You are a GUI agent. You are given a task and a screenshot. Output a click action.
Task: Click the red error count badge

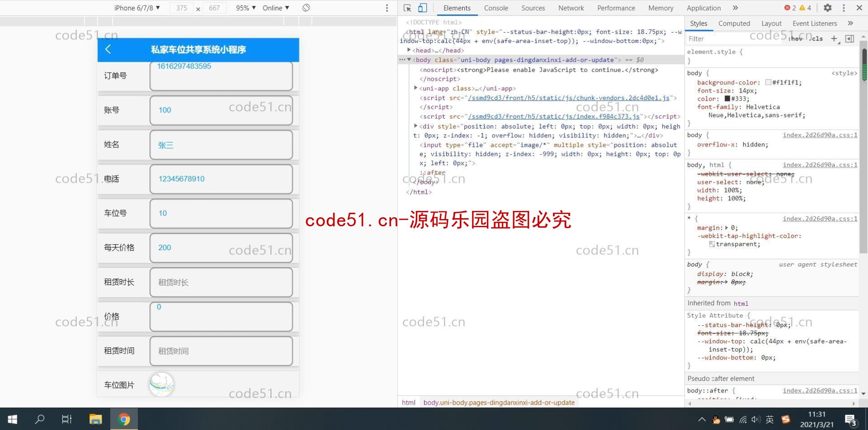[790, 8]
